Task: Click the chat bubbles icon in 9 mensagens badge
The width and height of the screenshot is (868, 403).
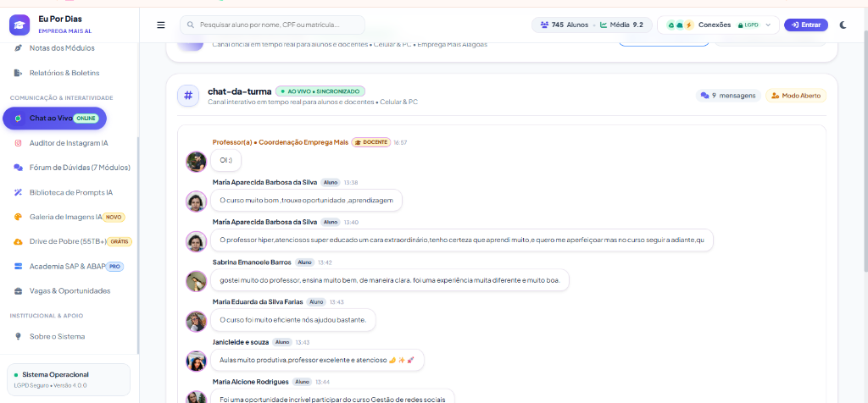Action: tap(704, 96)
